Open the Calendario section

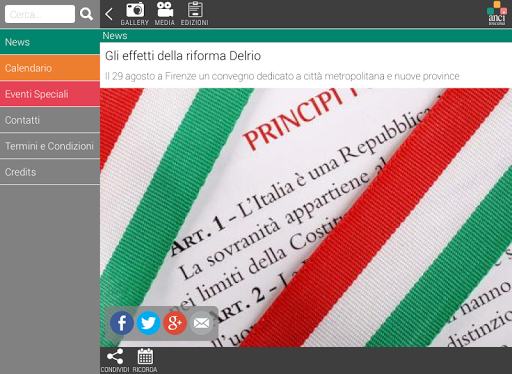50,68
